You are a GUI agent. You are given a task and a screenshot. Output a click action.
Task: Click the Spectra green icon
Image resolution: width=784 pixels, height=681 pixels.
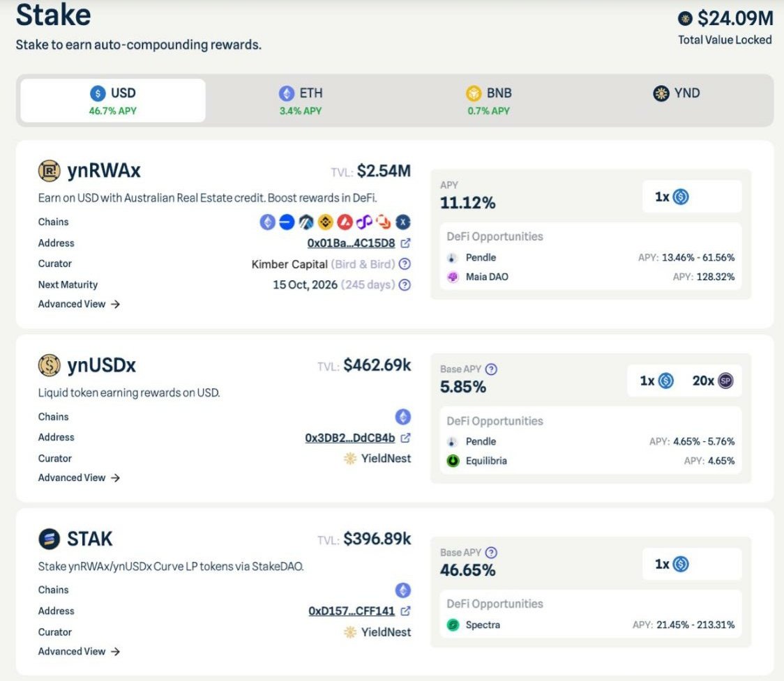click(x=453, y=625)
